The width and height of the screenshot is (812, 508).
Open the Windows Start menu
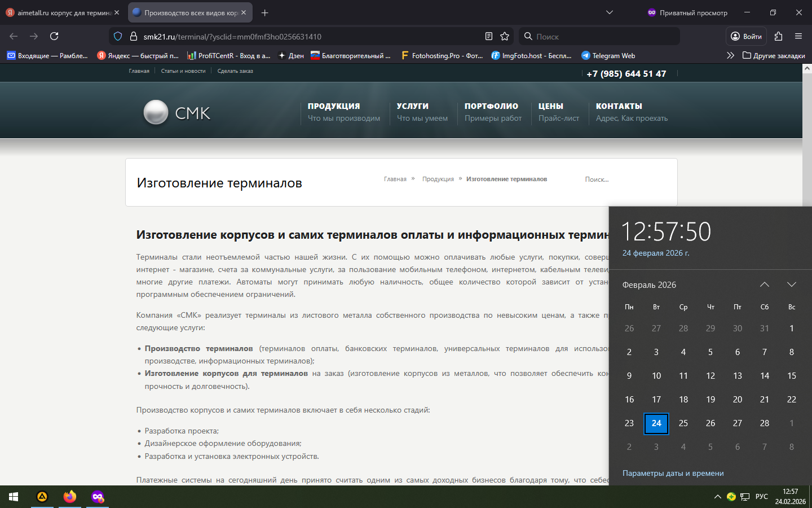point(14,497)
